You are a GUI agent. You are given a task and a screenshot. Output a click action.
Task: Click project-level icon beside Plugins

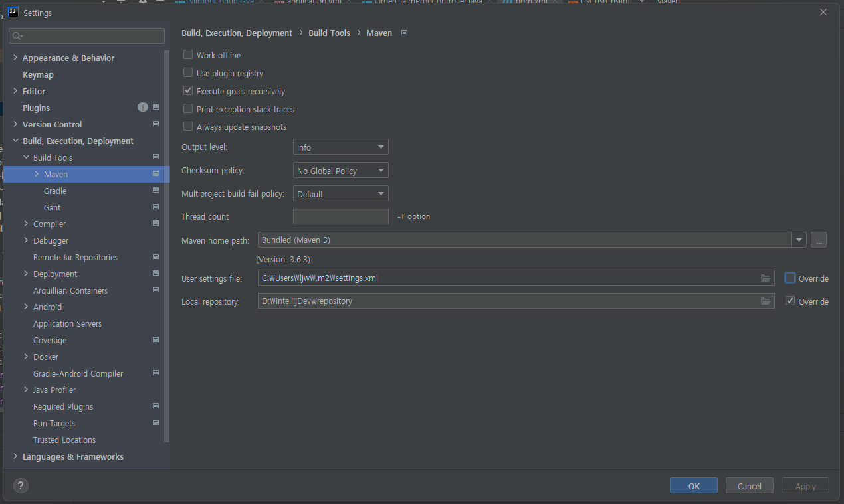point(156,107)
